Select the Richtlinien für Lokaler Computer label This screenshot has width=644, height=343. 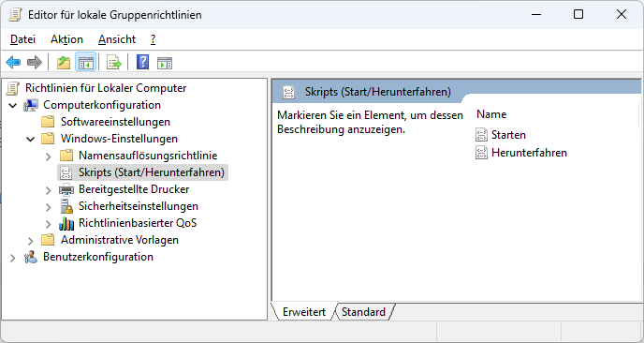point(106,88)
